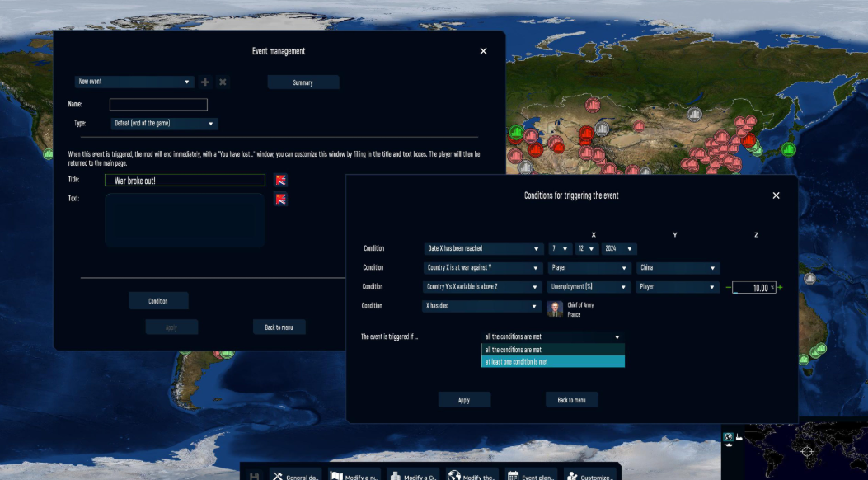
Task: Open the General data toolbar item
Action: [x=295, y=477]
